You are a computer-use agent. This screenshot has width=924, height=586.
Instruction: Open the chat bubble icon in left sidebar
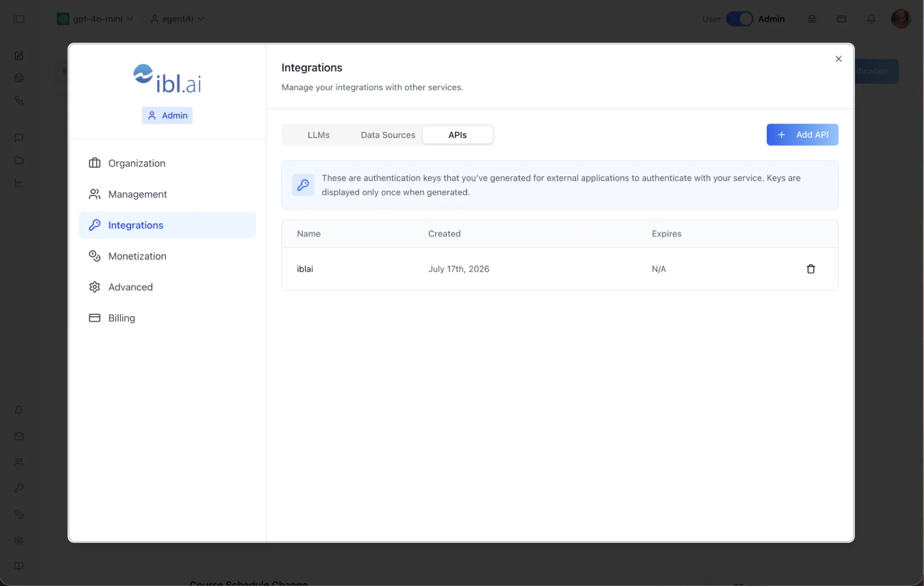click(19, 138)
